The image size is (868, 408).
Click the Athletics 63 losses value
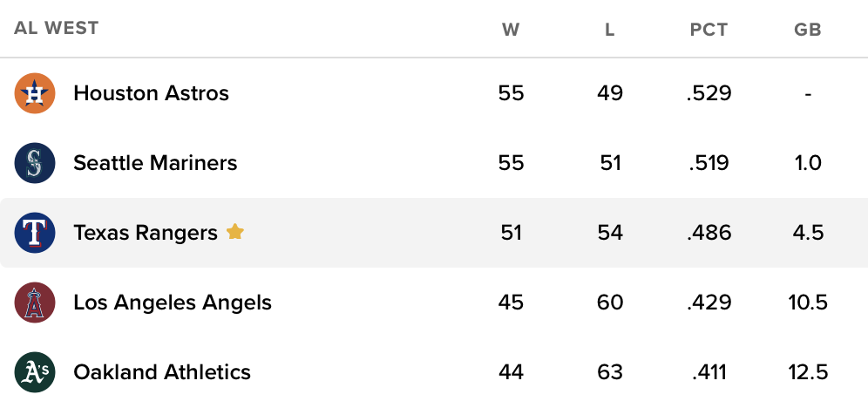coord(610,372)
